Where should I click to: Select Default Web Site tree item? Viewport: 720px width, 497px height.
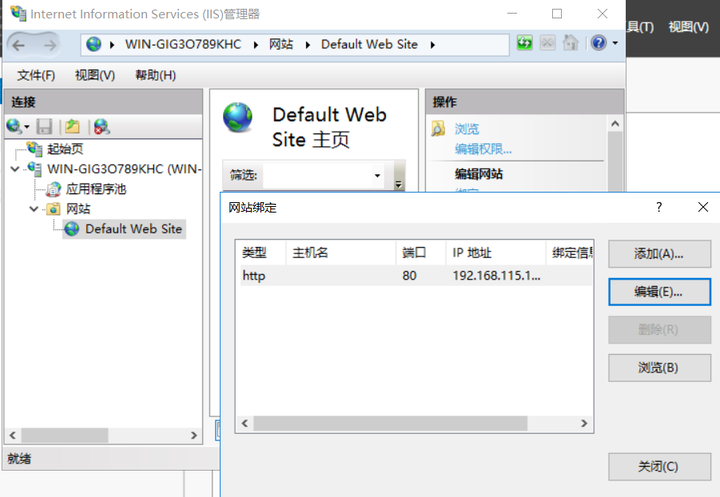click(133, 229)
